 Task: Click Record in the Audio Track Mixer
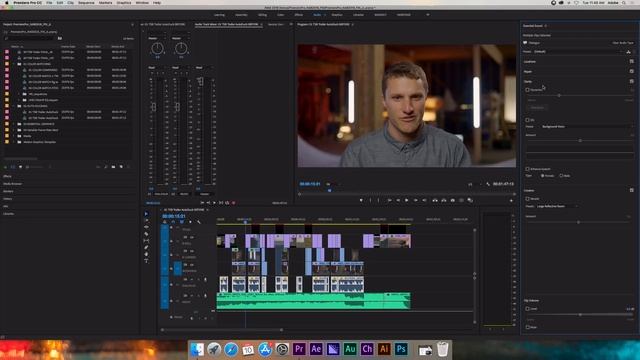233,203
